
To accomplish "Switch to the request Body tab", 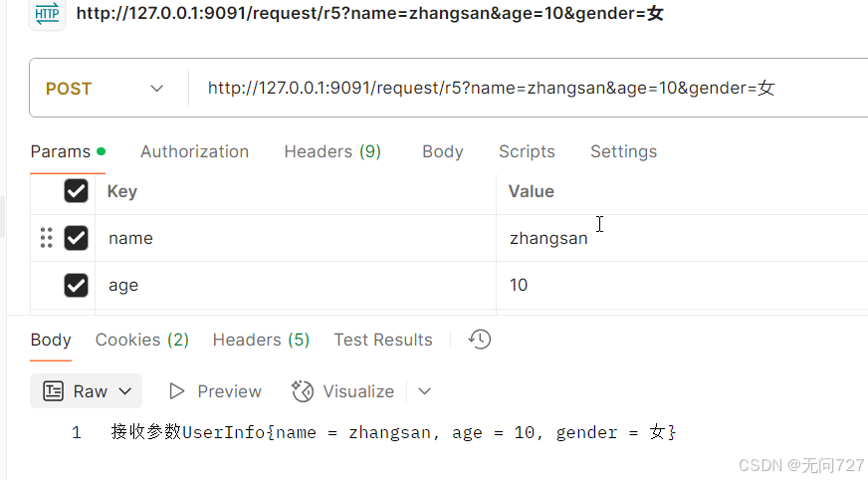I will click(x=442, y=151).
